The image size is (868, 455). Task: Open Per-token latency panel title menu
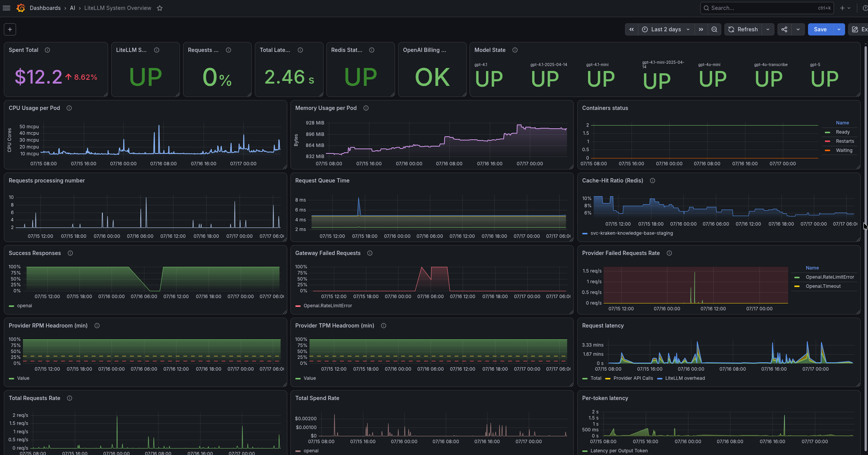(605, 398)
